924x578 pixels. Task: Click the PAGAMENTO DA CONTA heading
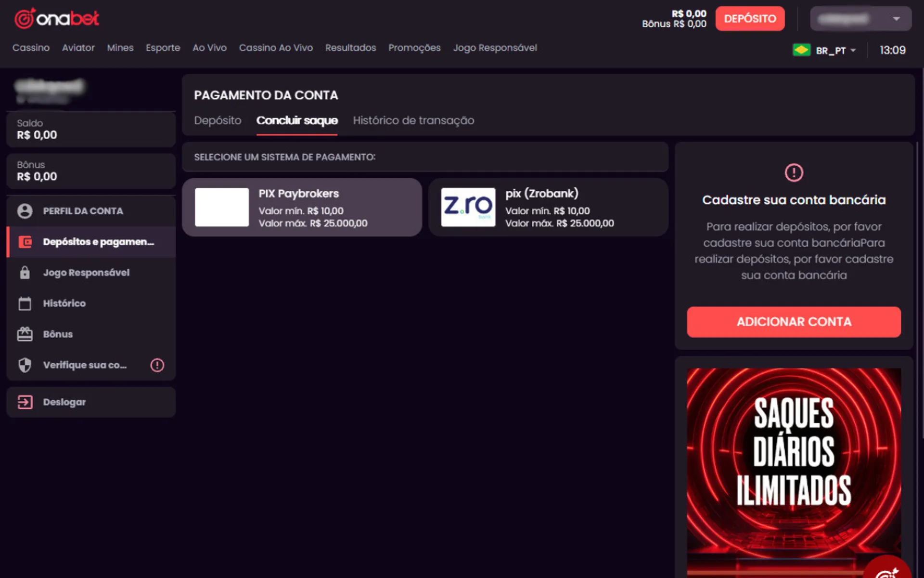[x=266, y=95]
